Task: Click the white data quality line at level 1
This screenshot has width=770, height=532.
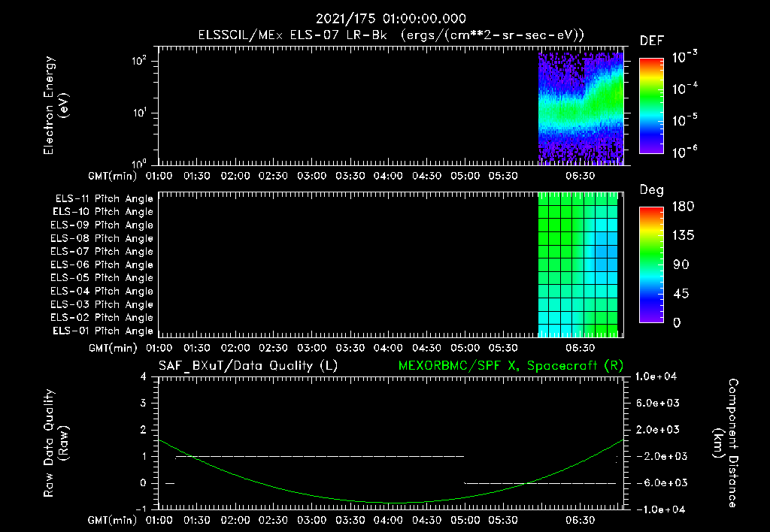Action: pyautogui.click(x=320, y=456)
